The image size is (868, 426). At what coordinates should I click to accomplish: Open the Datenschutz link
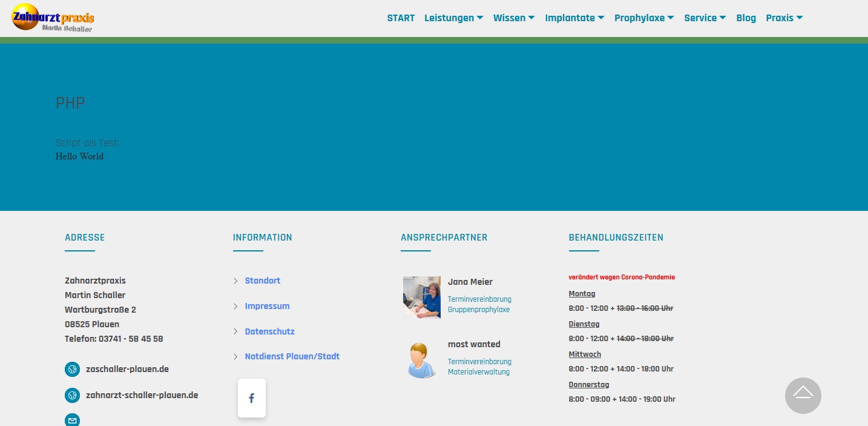point(269,331)
